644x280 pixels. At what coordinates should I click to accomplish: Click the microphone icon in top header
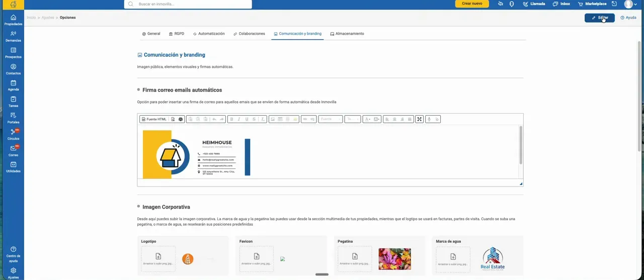point(511,4)
